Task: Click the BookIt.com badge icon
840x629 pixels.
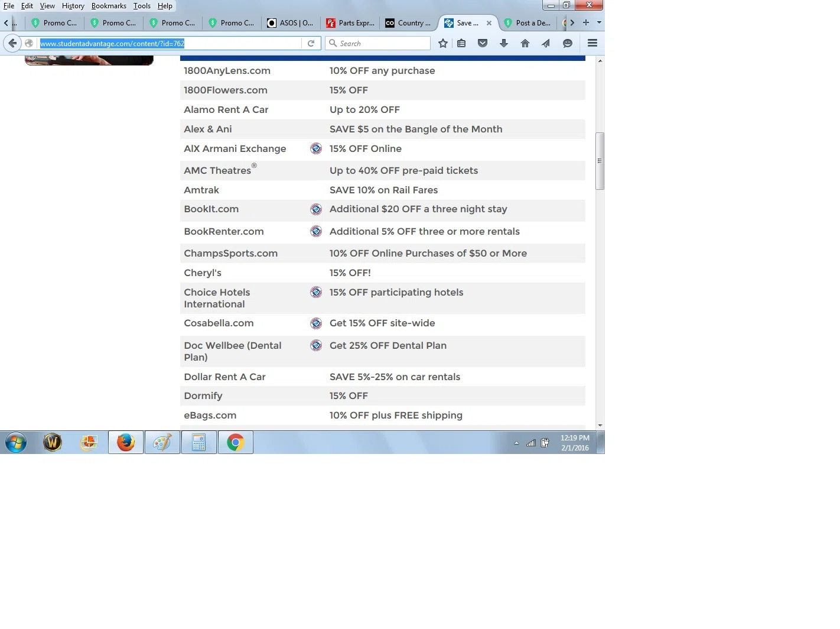Action: (x=316, y=209)
